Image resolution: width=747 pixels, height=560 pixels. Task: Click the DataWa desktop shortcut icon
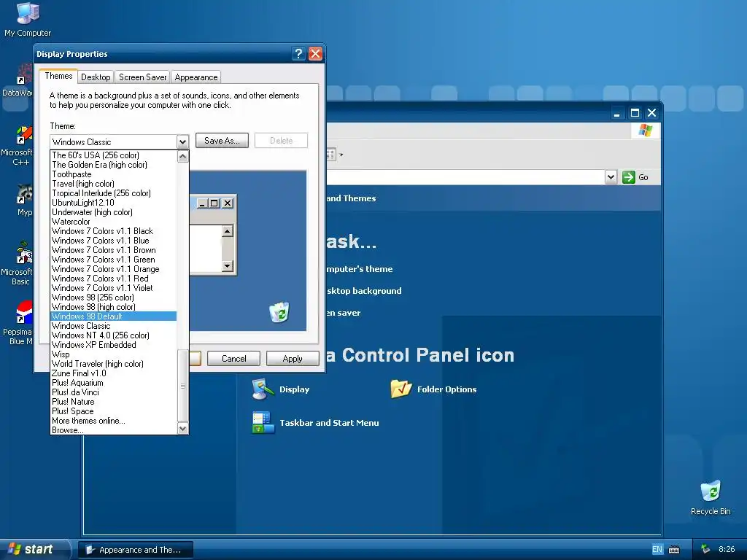click(25, 75)
